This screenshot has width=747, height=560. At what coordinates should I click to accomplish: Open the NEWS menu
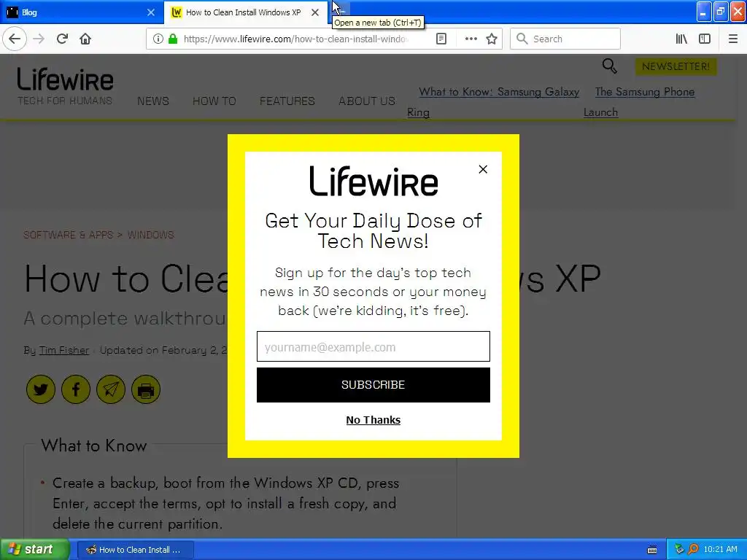[153, 101]
